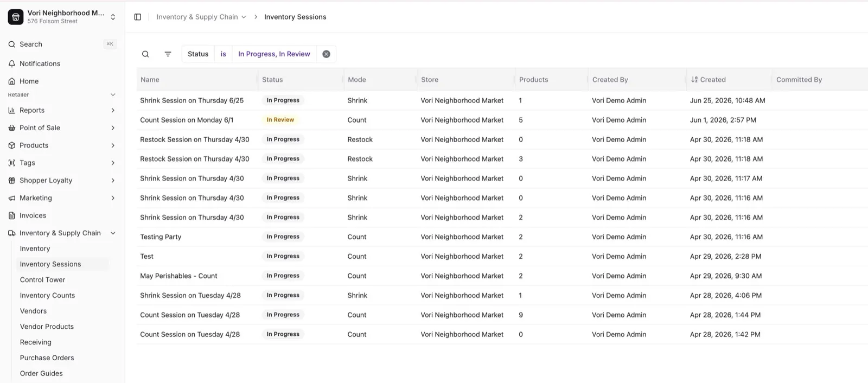The width and height of the screenshot is (868, 383).
Task: Expand the Reports submenu chevron
Action: [113, 110]
